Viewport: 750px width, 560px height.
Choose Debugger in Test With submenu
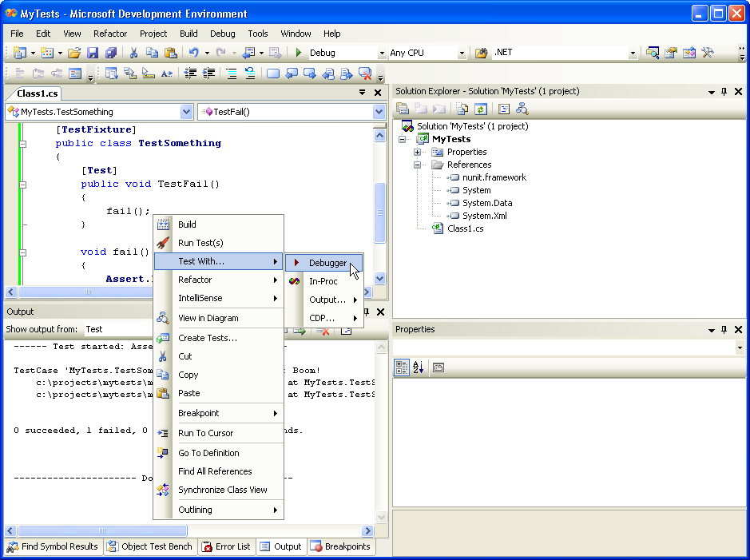324,263
